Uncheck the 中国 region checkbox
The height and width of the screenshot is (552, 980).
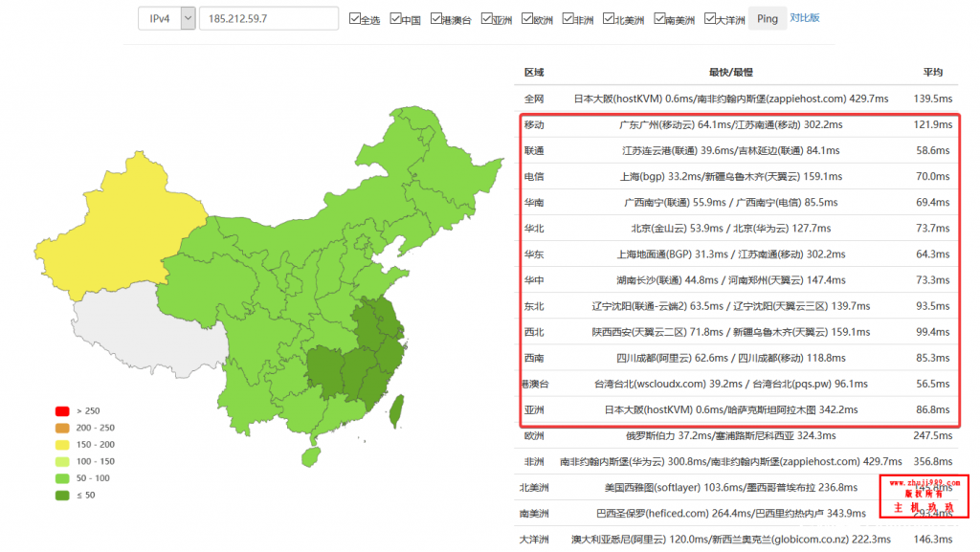395,18
